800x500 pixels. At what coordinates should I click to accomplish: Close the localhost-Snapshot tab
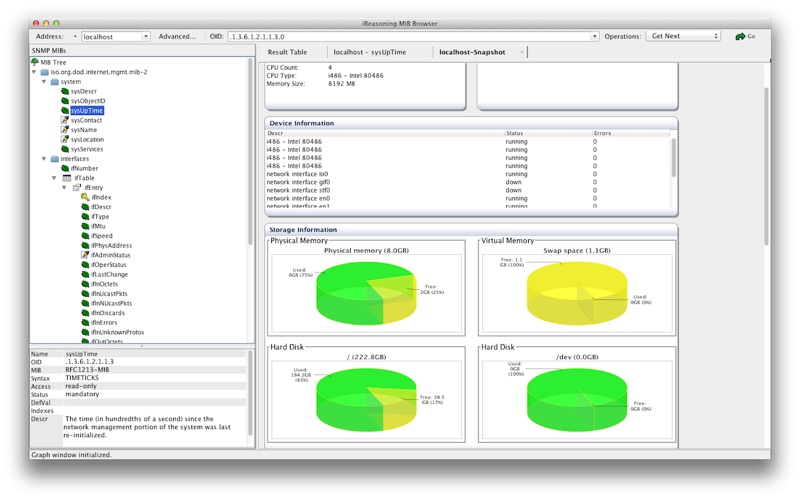521,52
